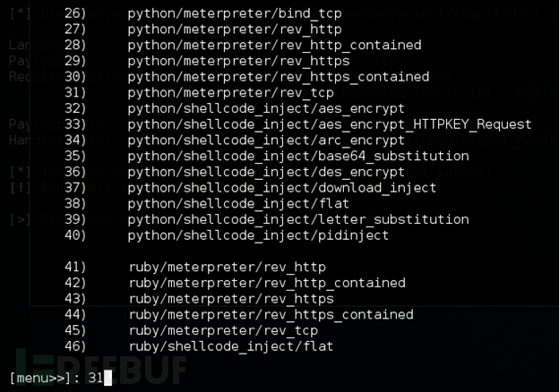Click ruby/meterpreter/rev_https_contained line 44
The width and height of the screenshot is (559, 392).
270,314
